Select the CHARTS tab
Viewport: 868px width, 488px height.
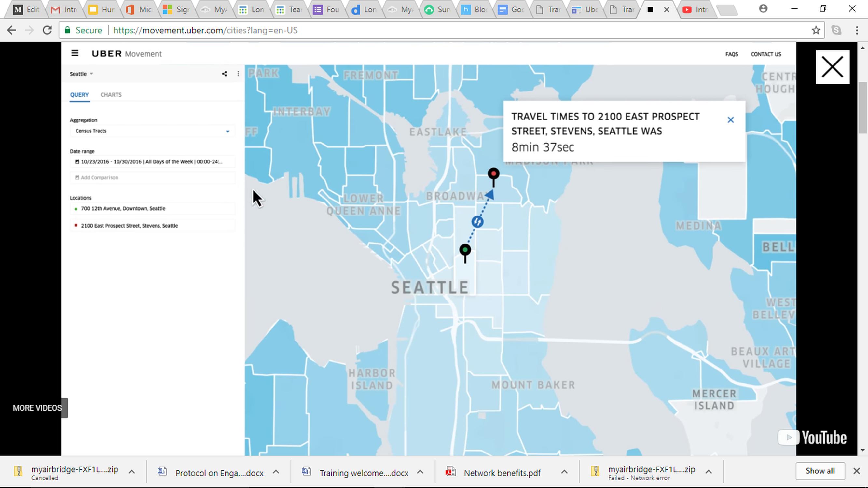click(x=111, y=95)
